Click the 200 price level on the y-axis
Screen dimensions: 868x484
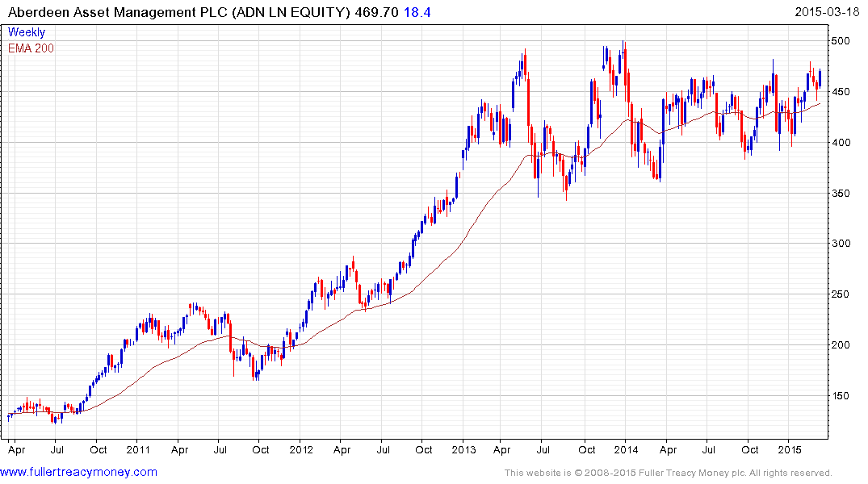(843, 345)
